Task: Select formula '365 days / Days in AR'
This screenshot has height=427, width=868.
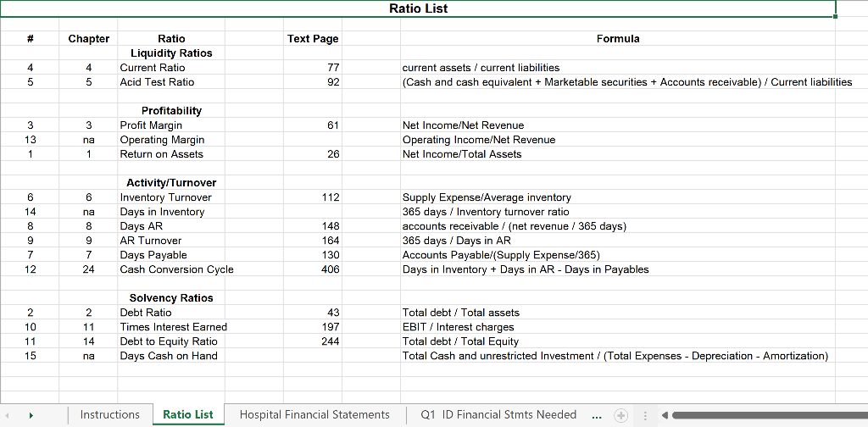Action: pyautogui.click(x=618, y=240)
